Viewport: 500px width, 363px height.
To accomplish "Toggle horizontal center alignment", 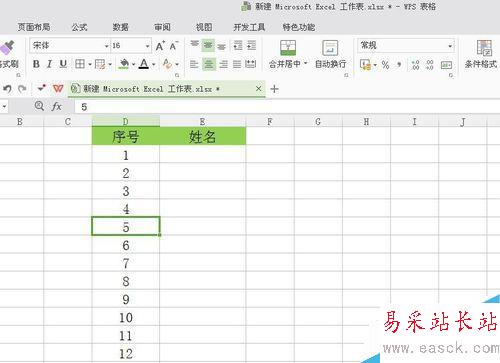I will 209,64.
